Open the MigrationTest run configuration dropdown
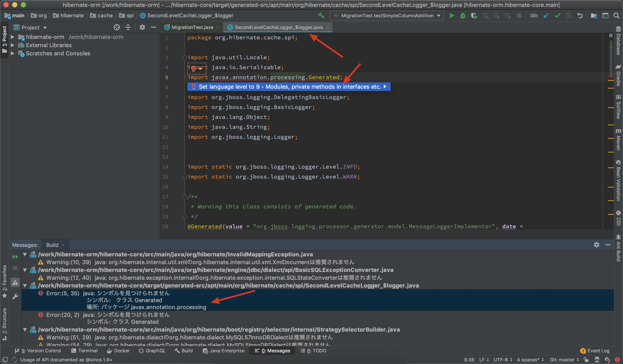623x364 pixels. pos(387,16)
